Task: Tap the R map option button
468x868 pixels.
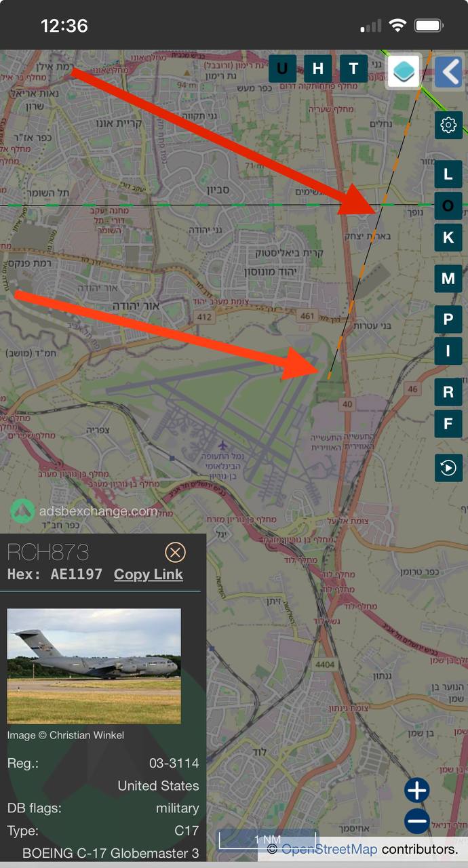Action: tap(448, 392)
